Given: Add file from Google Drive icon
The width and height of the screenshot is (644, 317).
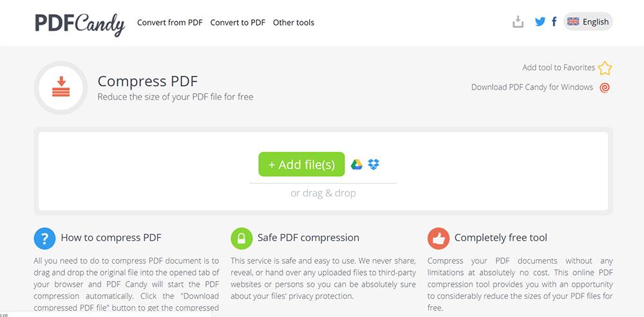Looking at the screenshot, I should click(357, 164).
